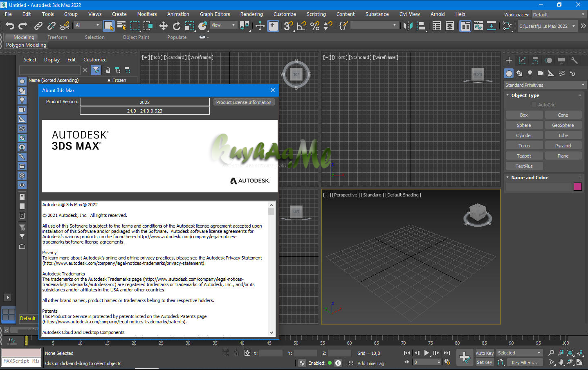Open the named selection sets dropdown
Image resolution: width=588 pixels, height=370 pixels.
pos(374,25)
